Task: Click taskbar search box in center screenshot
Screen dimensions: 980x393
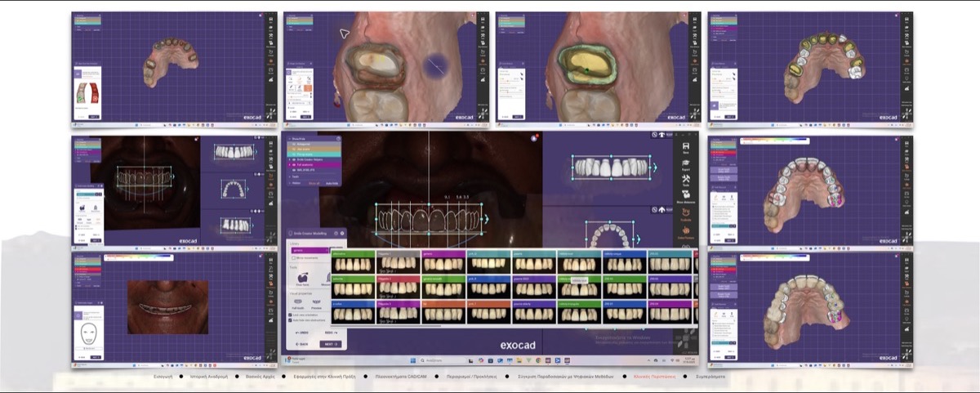Action: click(x=445, y=360)
